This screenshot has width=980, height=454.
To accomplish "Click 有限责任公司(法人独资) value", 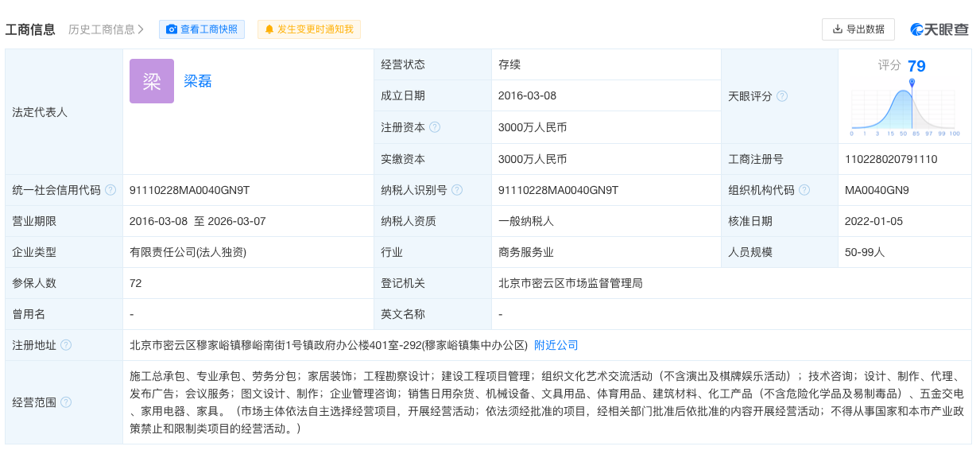I will tap(188, 252).
